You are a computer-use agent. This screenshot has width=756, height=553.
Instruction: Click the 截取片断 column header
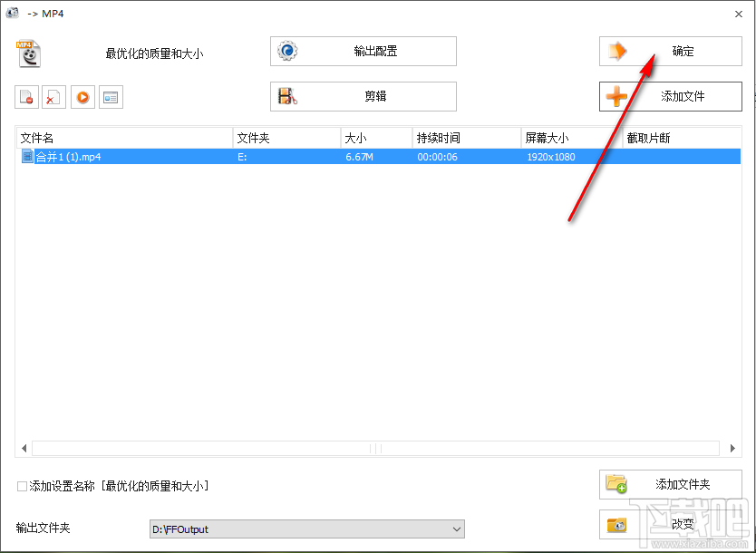(x=682, y=138)
